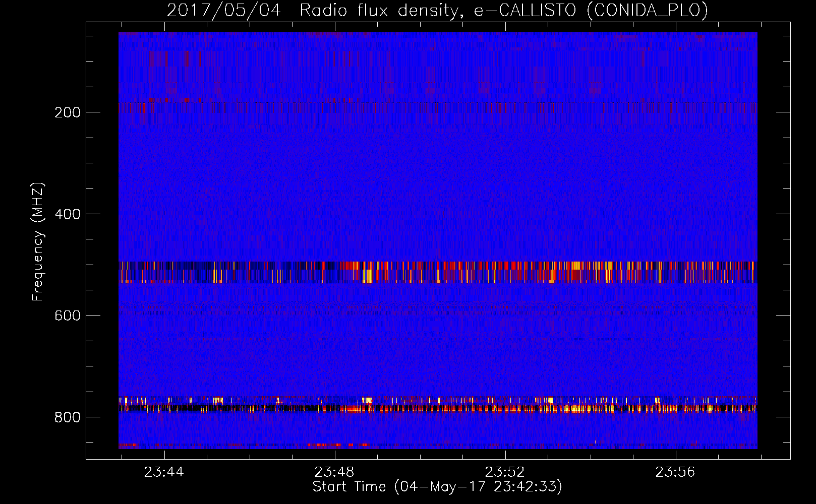This screenshot has width=816, height=504.
Task: Click the plot title 'Radio flux density, e-CALLISTO (CONIDA_PLO)'
Action: (x=504, y=11)
